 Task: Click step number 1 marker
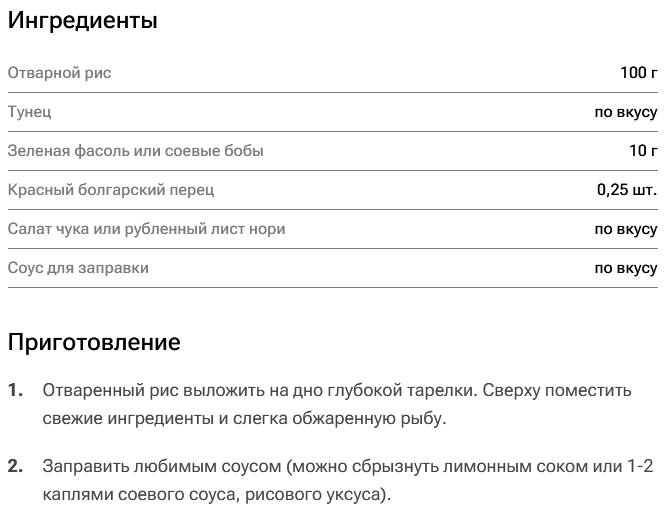click(x=15, y=390)
